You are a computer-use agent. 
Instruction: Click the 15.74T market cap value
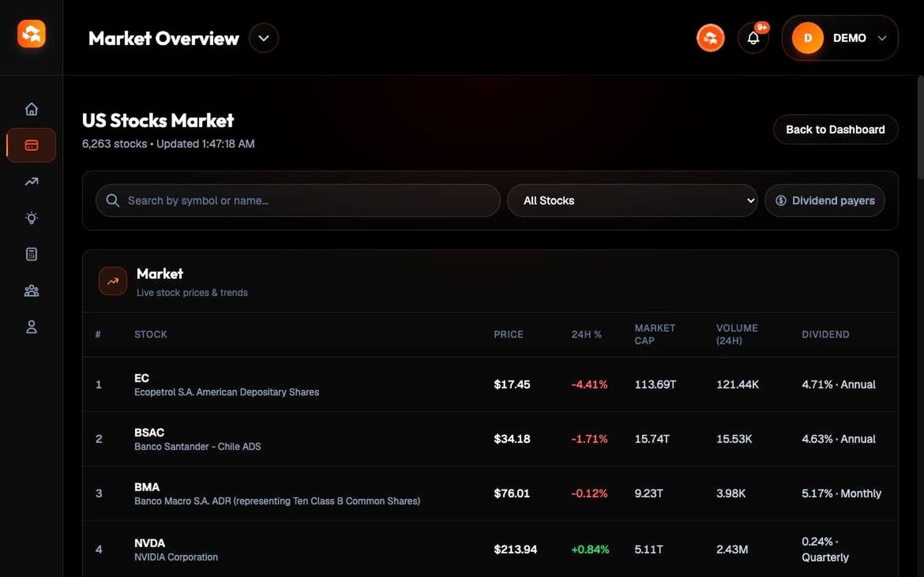pyautogui.click(x=652, y=439)
